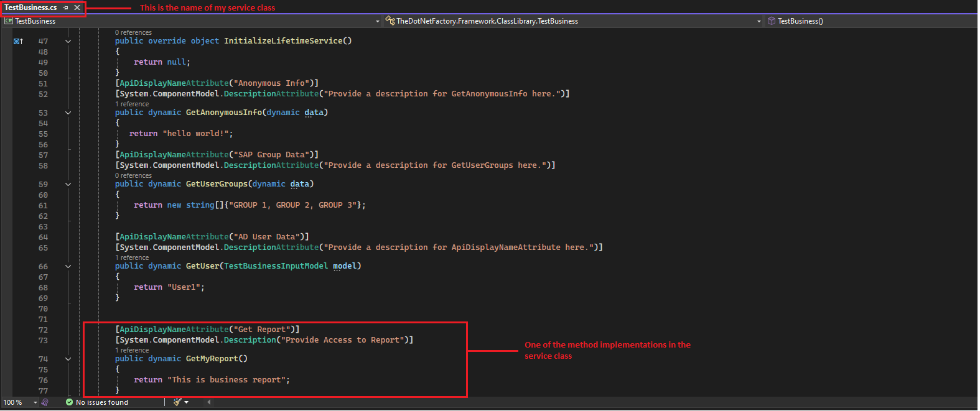The image size is (980, 411).
Task: Click the green check 'No issues found' icon
Action: tap(69, 402)
